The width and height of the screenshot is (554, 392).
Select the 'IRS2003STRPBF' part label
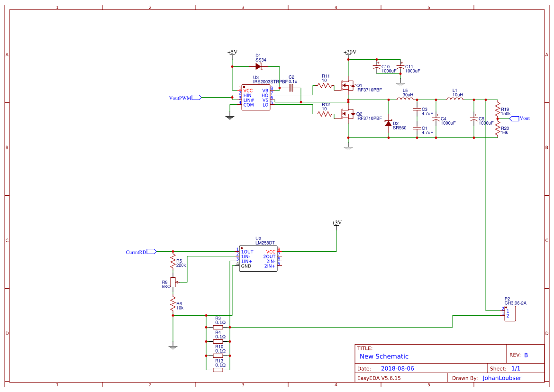tap(270, 82)
